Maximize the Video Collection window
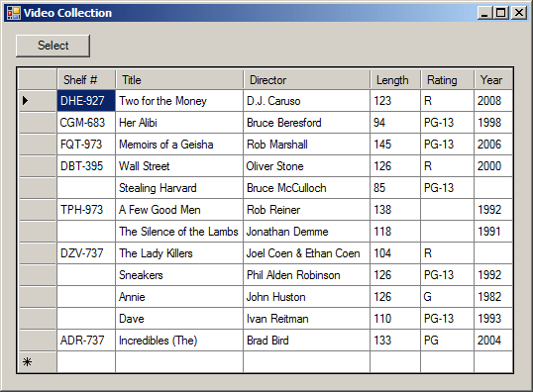The width and height of the screenshot is (533, 392). click(501, 13)
